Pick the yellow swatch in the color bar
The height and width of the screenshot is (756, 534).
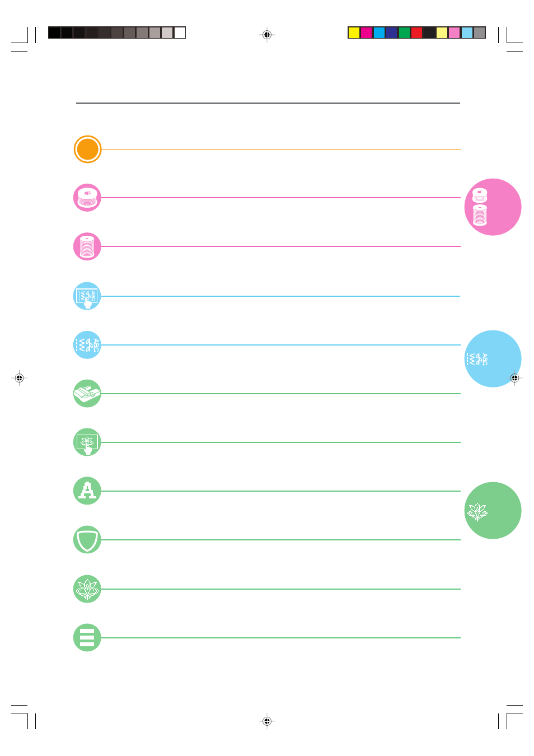tap(354, 32)
